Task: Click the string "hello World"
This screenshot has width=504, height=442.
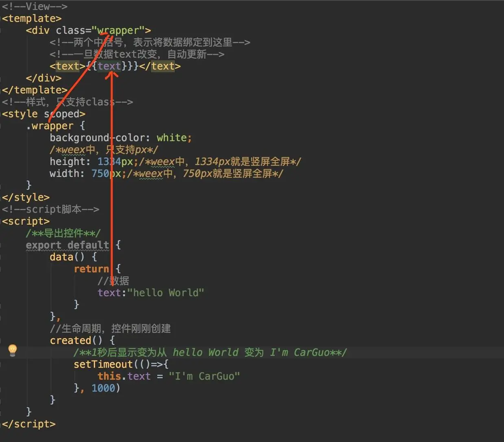Action: tap(165, 293)
